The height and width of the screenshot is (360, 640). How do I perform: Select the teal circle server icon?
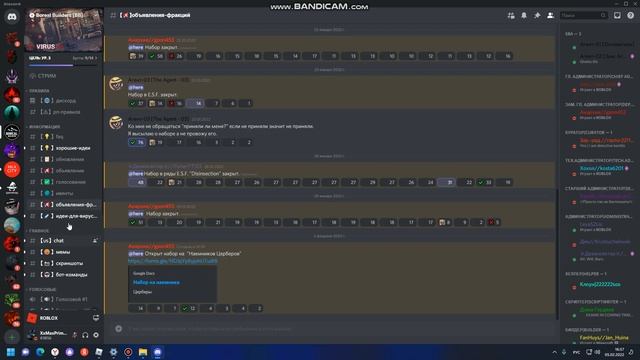[x=12, y=113]
